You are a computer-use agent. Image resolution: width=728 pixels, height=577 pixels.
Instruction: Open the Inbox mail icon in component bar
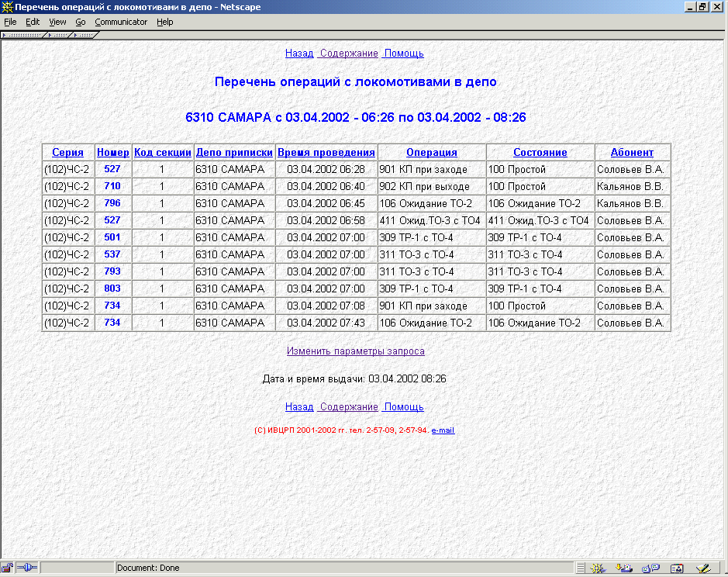(x=624, y=568)
